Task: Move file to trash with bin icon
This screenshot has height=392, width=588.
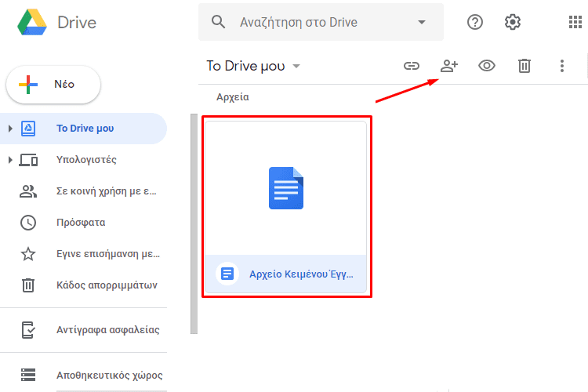Action: click(x=524, y=66)
